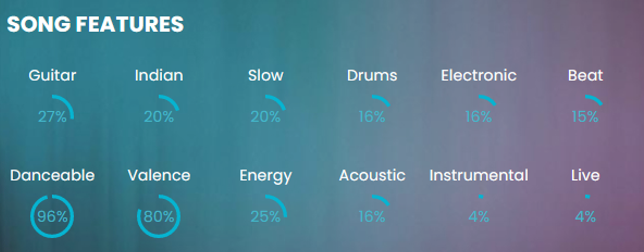
Task: Click the Instrumental 4% gauge
Action: click(x=478, y=216)
